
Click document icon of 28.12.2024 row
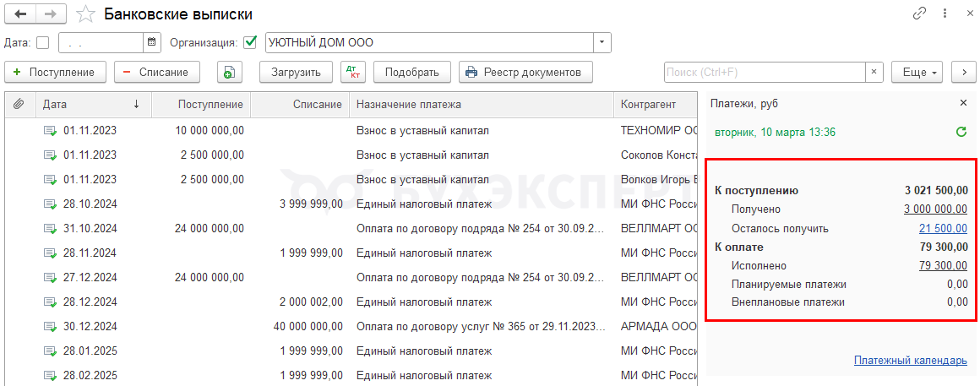(x=50, y=302)
